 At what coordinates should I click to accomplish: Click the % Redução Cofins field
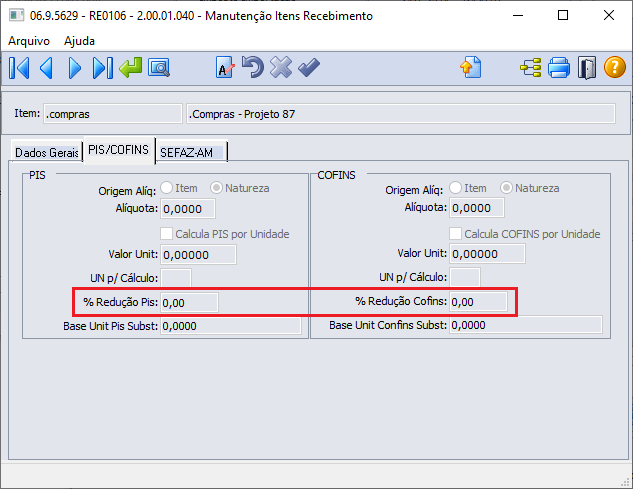tap(478, 302)
